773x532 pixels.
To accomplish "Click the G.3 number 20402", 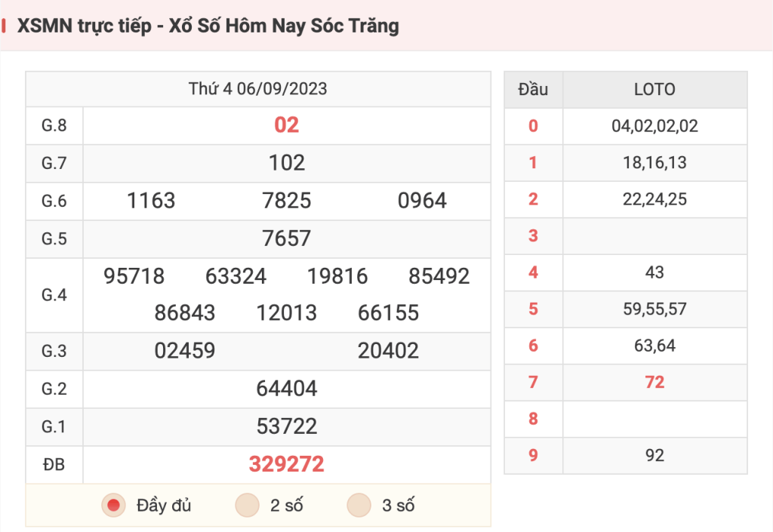I will pyautogui.click(x=389, y=351).
